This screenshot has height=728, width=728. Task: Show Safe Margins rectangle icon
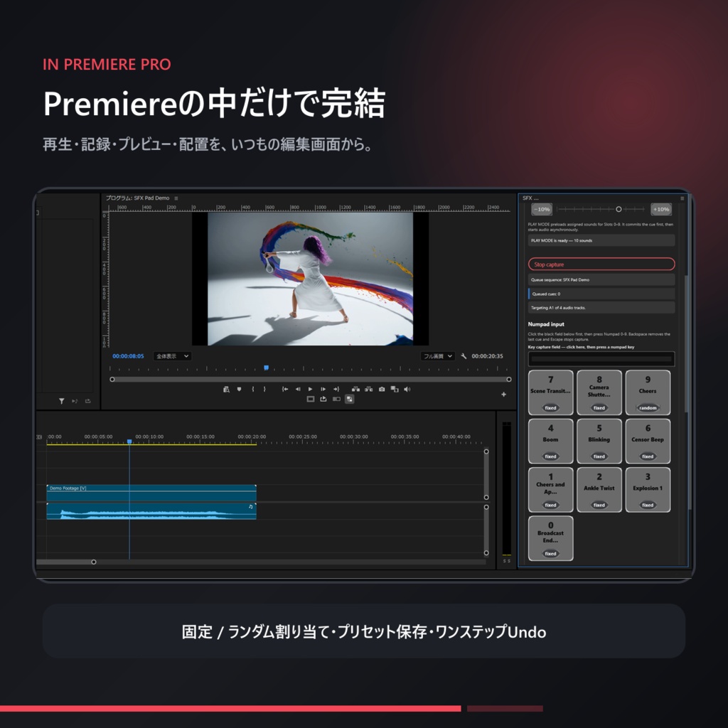[311, 399]
